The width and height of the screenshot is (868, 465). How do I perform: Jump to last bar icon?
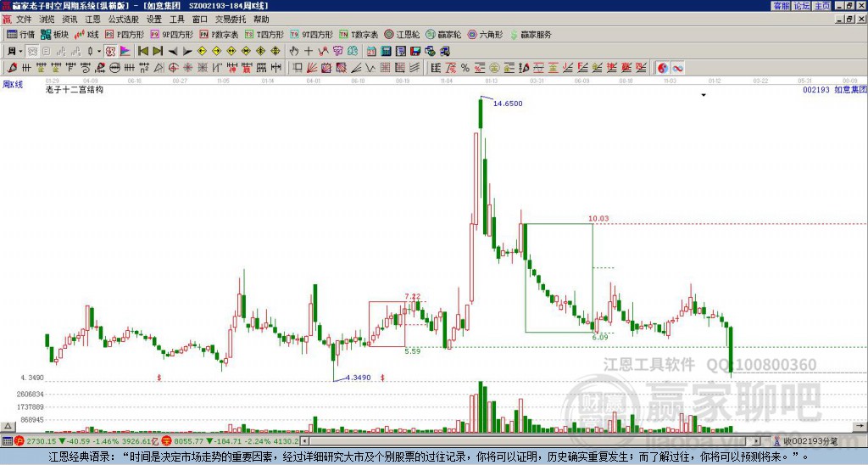point(158,52)
